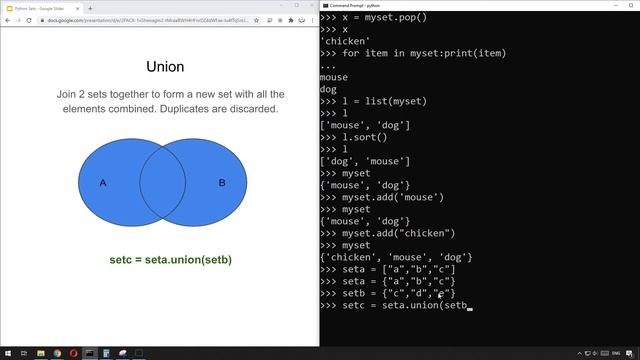
Task: Reload the Google Slides page
Action: (29, 20)
